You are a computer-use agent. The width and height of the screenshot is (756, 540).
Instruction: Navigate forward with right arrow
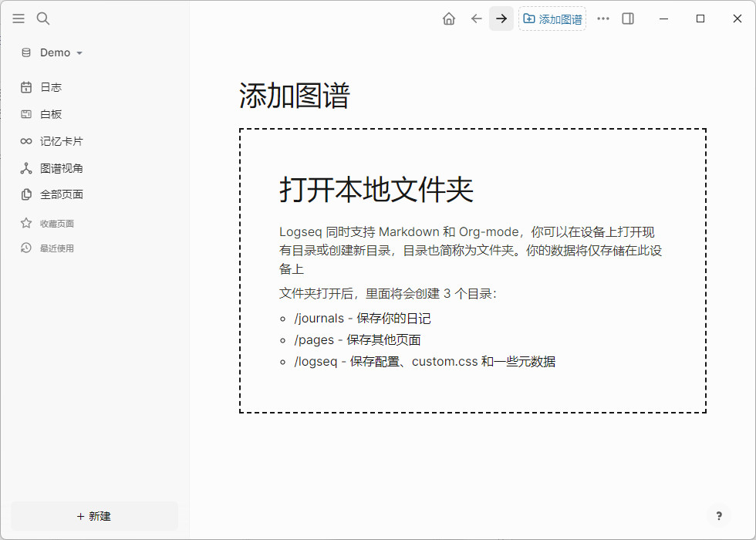(501, 19)
